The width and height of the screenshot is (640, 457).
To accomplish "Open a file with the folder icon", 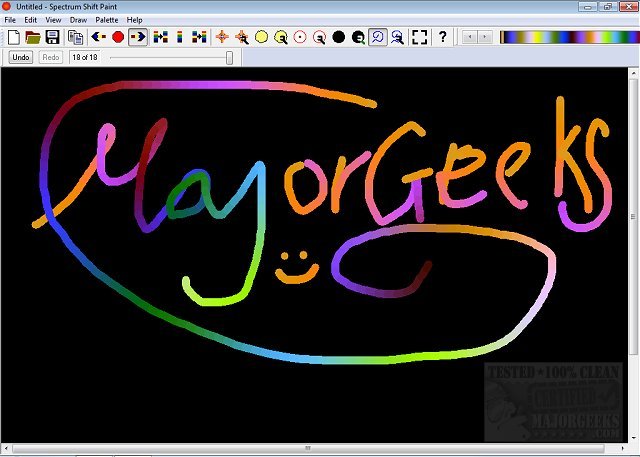I will tap(33, 37).
